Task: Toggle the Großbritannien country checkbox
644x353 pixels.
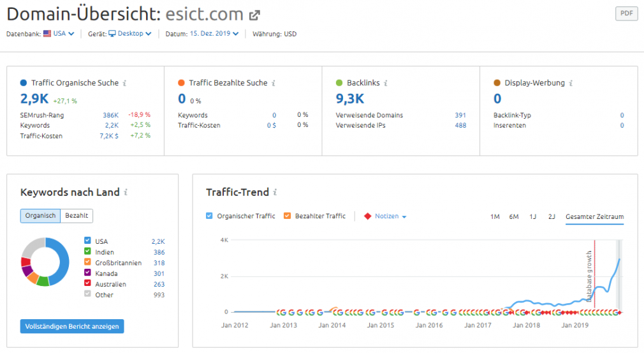Action: [x=87, y=262]
